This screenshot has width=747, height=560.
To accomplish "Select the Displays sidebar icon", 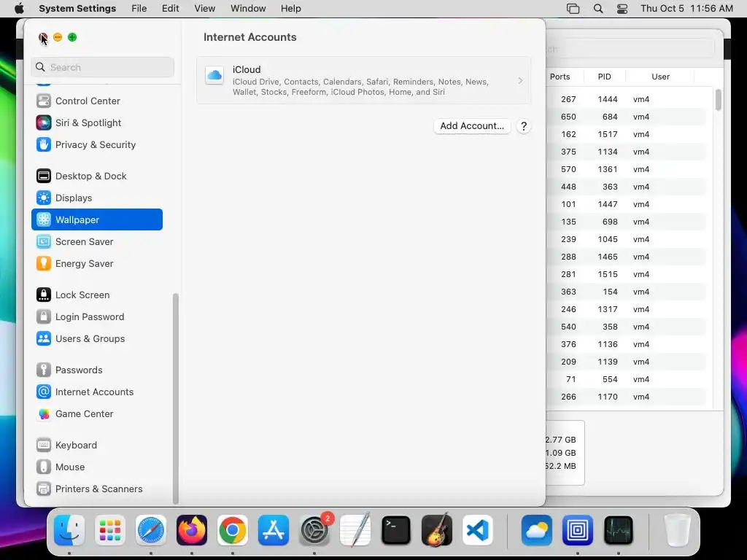I will (x=43, y=198).
